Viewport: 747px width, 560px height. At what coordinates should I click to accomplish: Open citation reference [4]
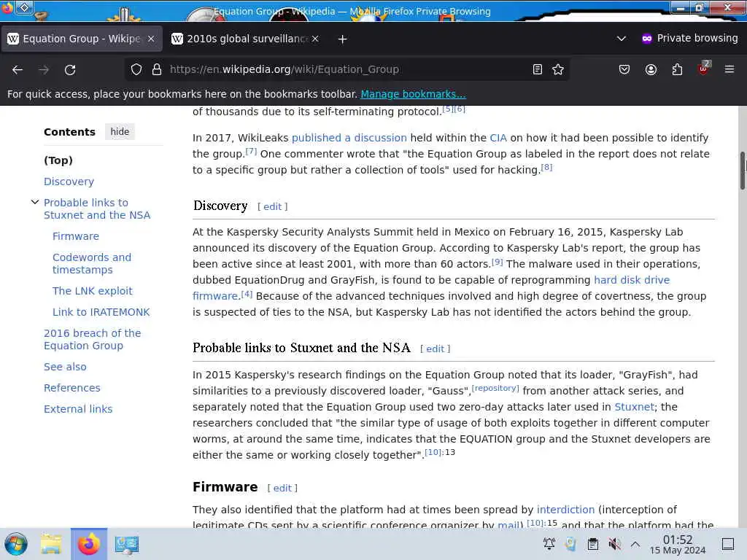click(x=247, y=293)
